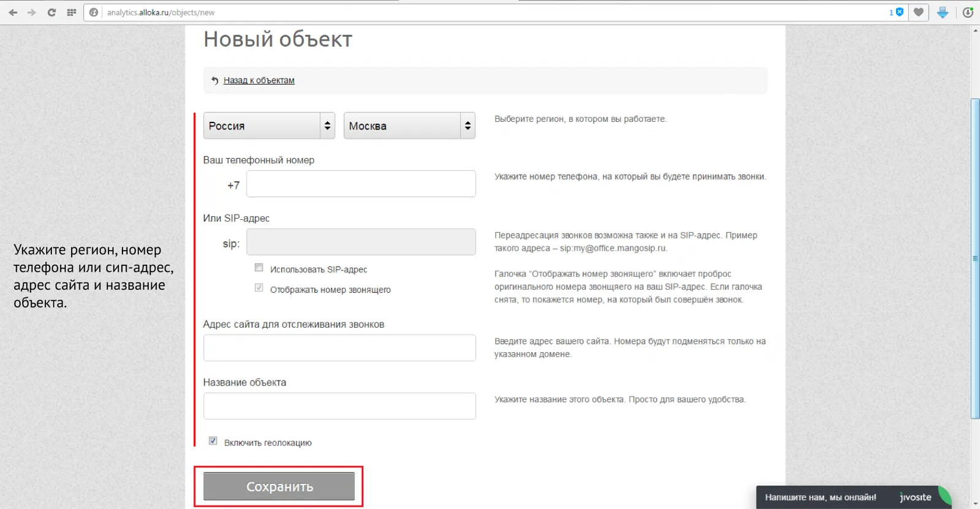Viewport: 980px width, 509px height.
Task: Click the shield blocker icon in address bar
Action: coord(900,12)
